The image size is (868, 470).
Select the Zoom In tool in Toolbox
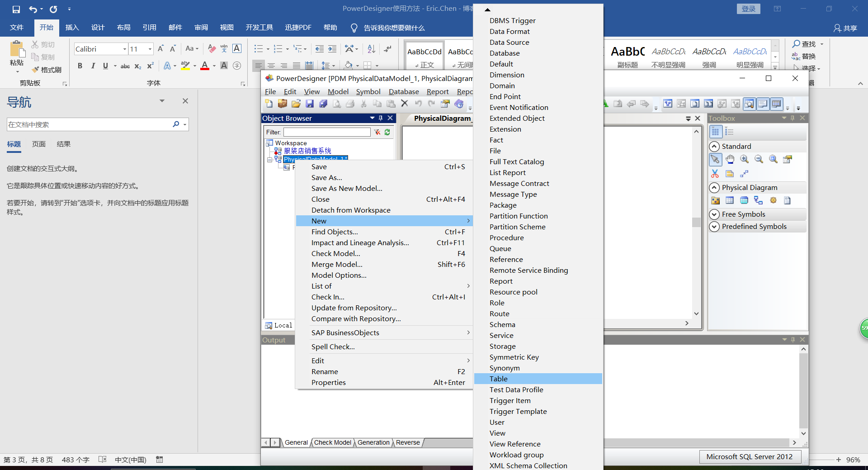tap(744, 159)
